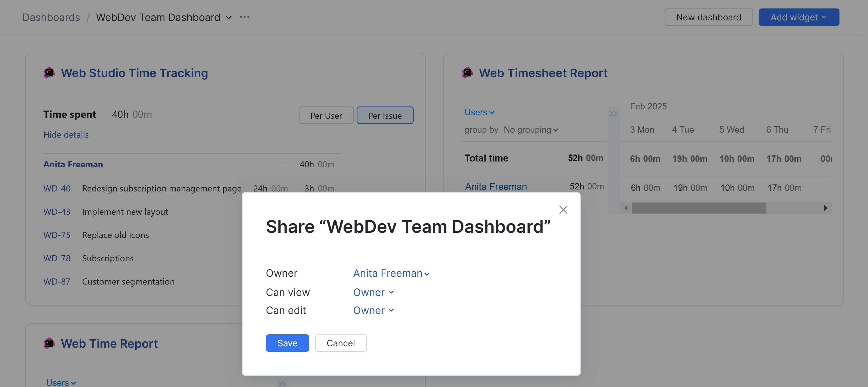The width and height of the screenshot is (868, 387).
Task: Open WebDev Team Dashboard switcher dropdown
Action: click(x=228, y=17)
